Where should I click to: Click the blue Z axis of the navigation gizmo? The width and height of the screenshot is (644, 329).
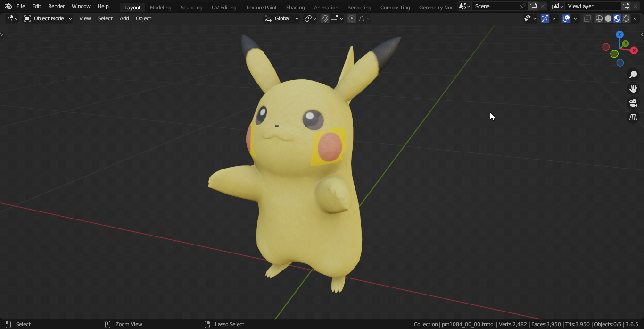click(620, 34)
